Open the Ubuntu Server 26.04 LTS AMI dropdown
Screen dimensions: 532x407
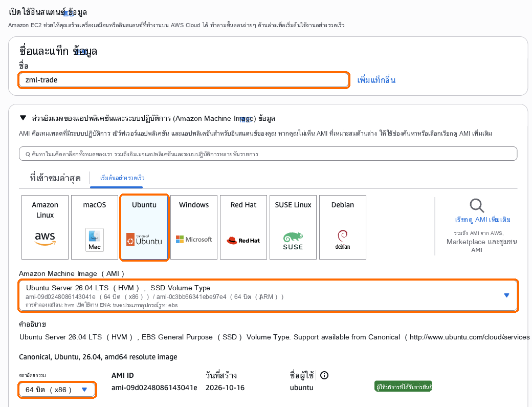[268, 296]
